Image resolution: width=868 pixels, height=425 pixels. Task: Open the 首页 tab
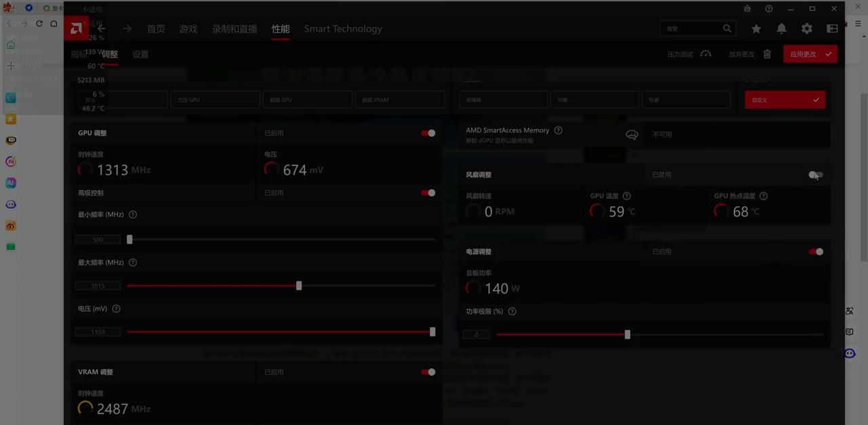tap(156, 29)
